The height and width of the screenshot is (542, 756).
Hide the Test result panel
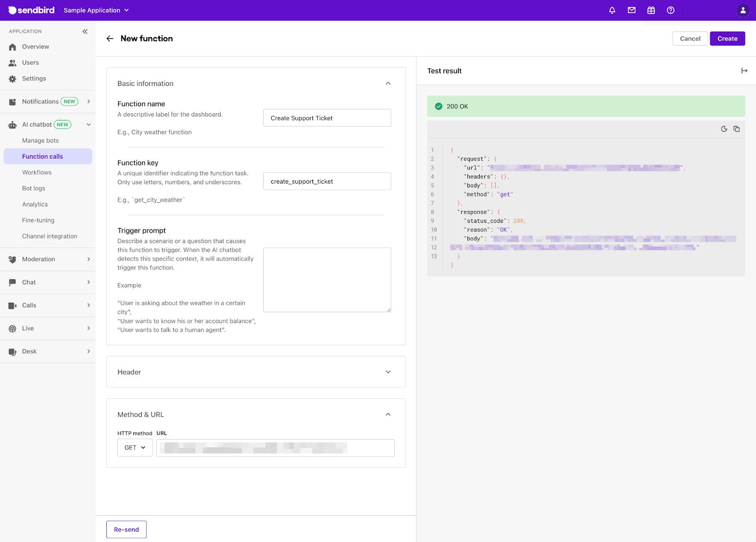tap(744, 70)
